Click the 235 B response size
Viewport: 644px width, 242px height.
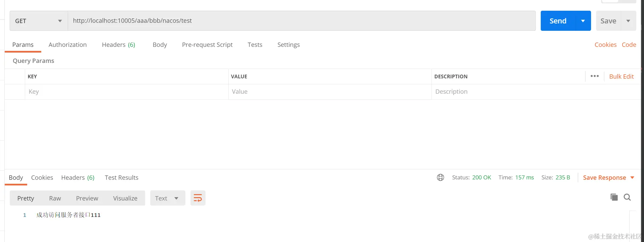click(563, 177)
